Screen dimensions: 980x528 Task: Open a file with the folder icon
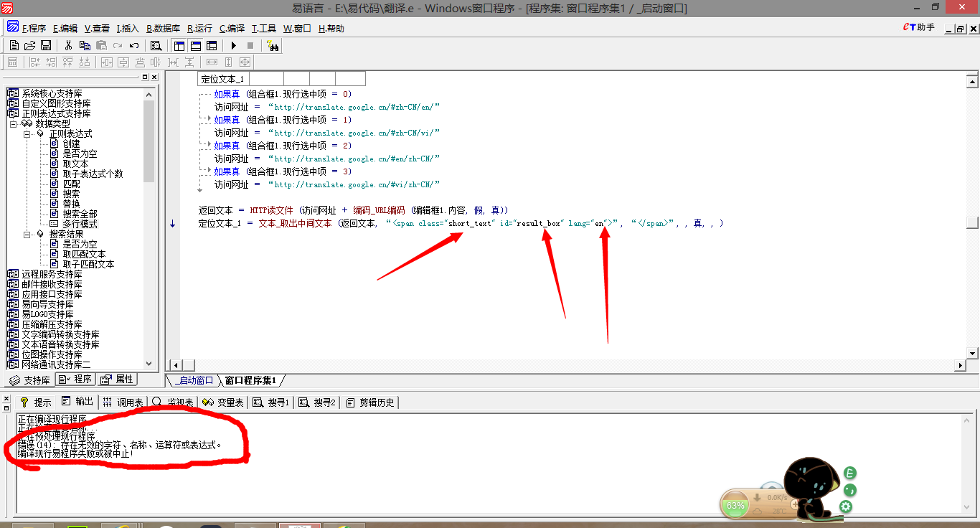tap(29, 45)
